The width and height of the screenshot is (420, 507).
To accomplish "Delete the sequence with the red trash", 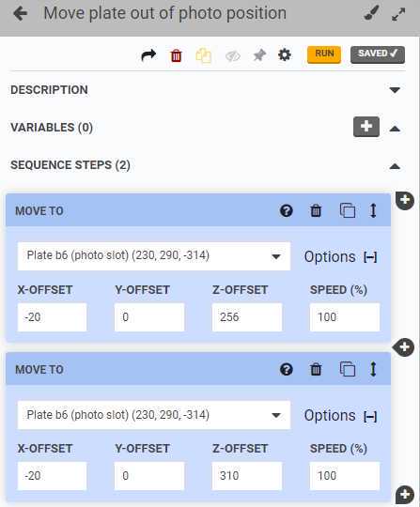I will [176, 55].
